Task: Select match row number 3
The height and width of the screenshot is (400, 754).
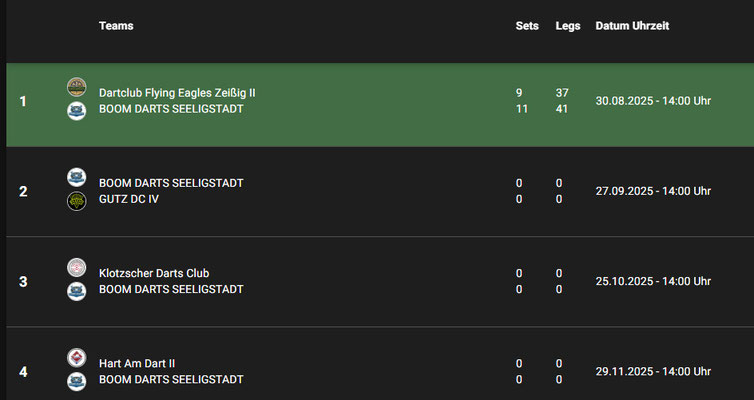Action: (23, 281)
